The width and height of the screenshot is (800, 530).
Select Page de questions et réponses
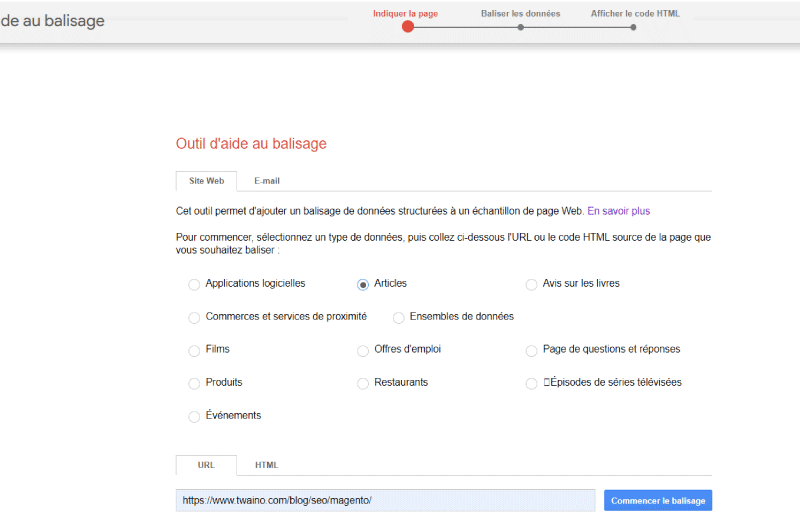pos(531,351)
